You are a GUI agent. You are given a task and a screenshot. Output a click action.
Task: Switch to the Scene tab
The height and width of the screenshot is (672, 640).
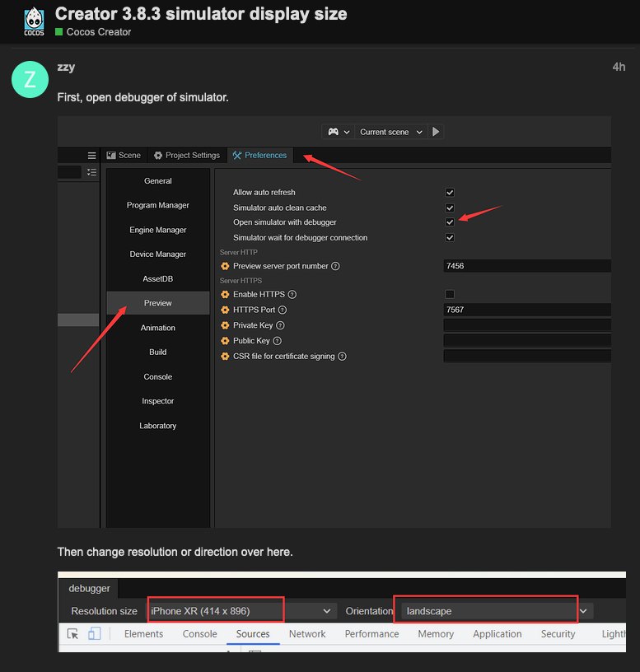pyautogui.click(x=124, y=155)
